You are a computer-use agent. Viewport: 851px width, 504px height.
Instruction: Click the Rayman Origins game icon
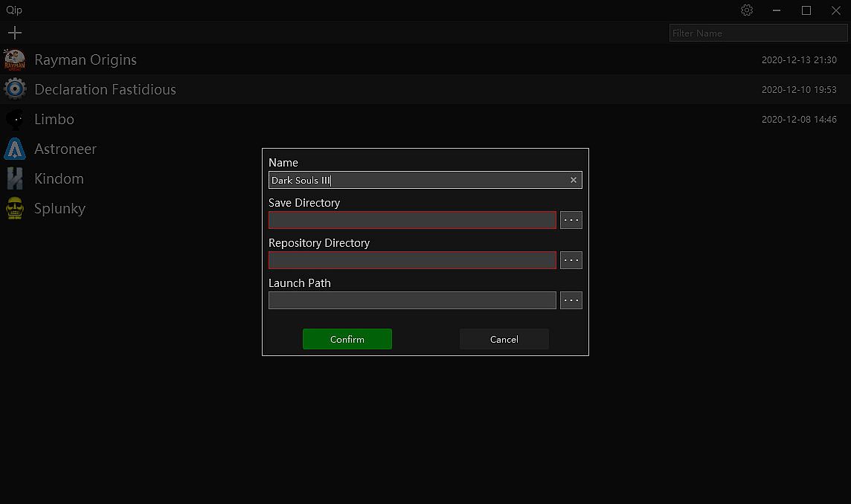tap(15, 59)
